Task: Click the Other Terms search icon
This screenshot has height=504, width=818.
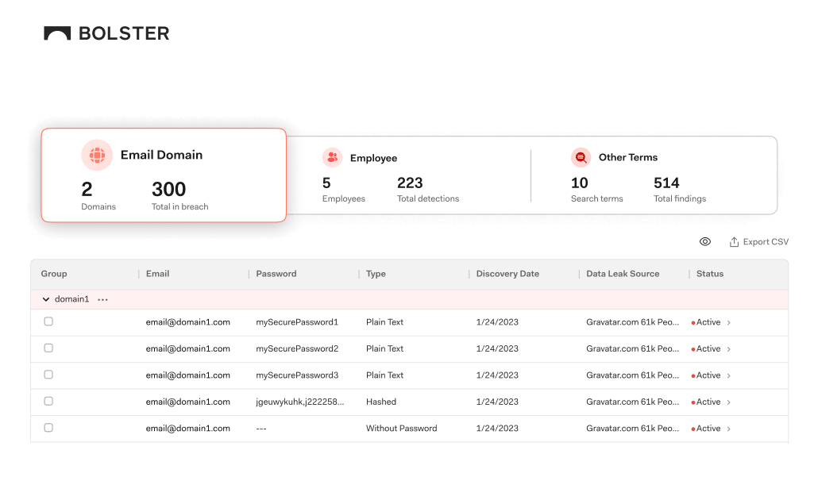Action: [581, 157]
